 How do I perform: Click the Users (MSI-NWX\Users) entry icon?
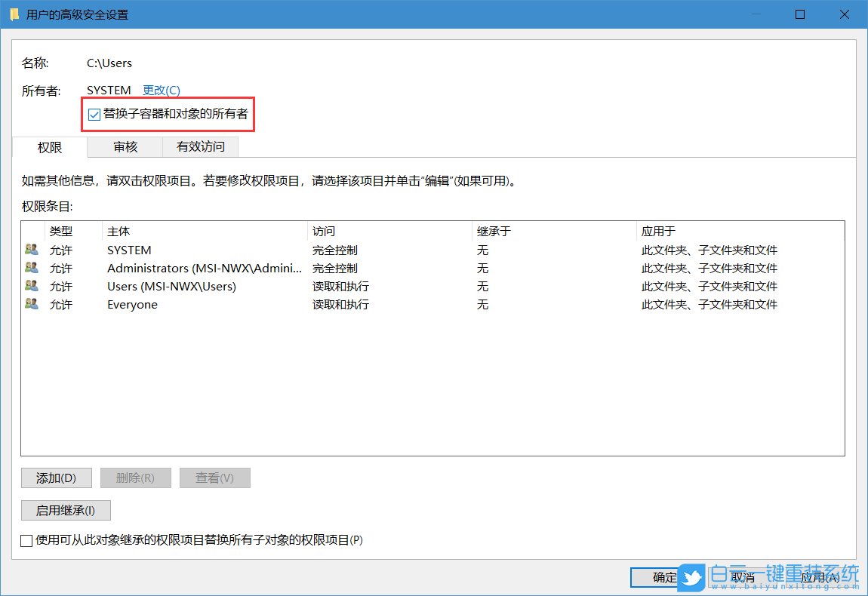(x=32, y=286)
